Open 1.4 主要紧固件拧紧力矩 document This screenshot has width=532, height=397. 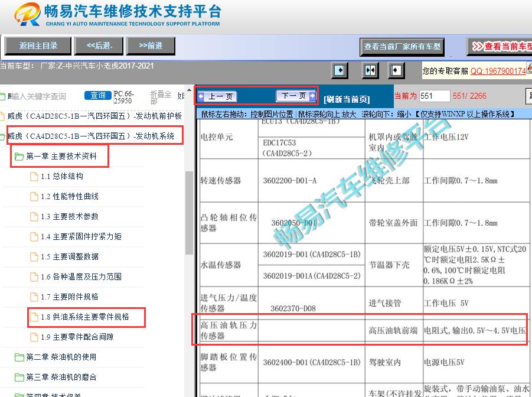coord(81,236)
